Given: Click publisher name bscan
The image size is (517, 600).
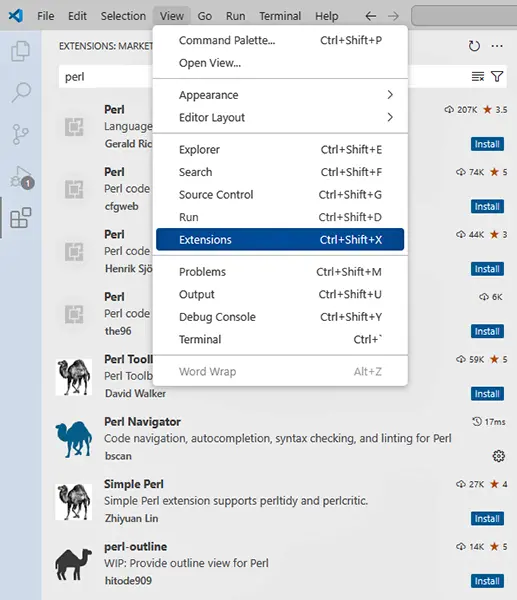Looking at the screenshot, I should (118, 456).
